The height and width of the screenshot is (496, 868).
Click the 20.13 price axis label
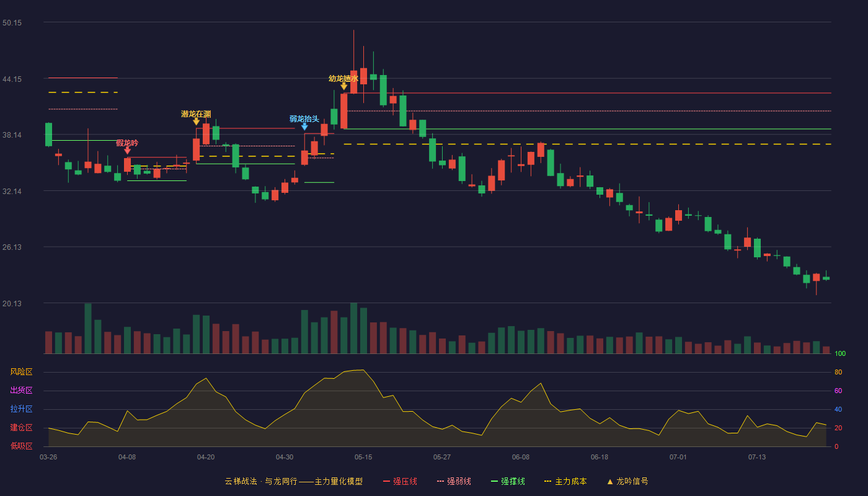[12, 304]
